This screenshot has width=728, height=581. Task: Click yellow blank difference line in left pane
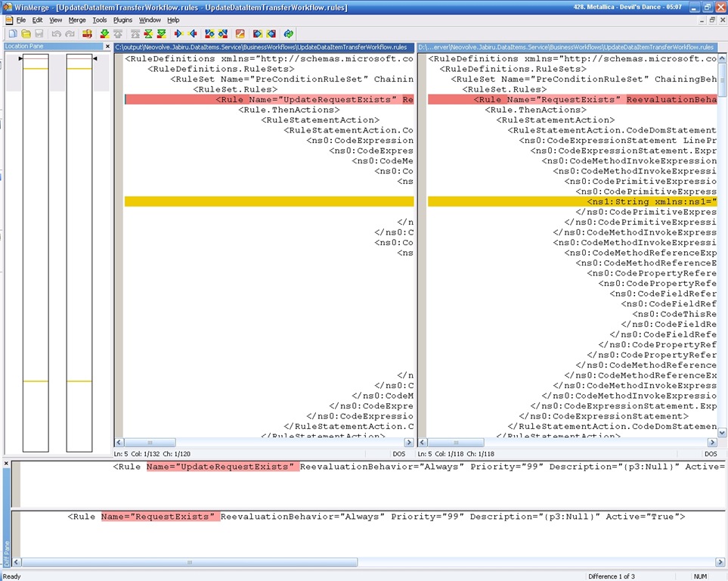pos(269,202)
